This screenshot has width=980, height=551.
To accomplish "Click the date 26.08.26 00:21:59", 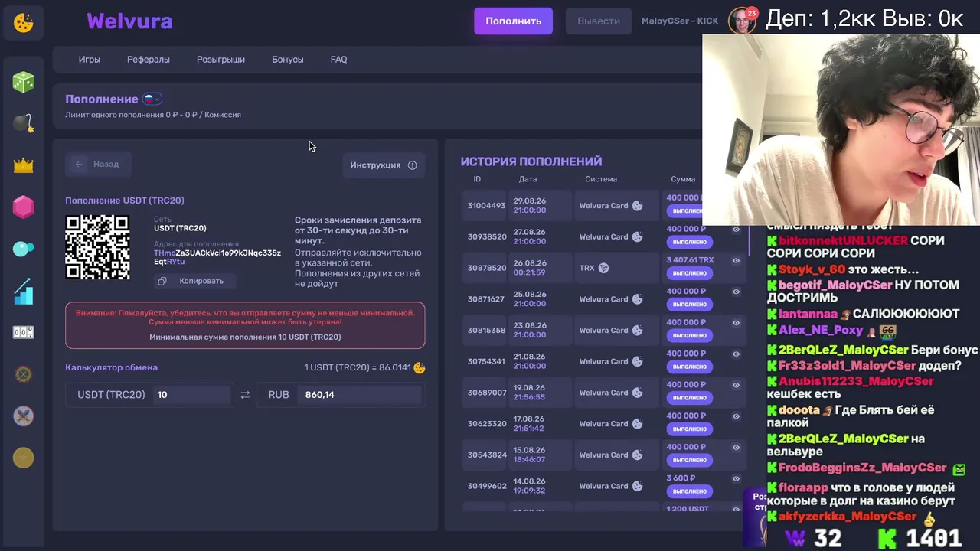I will point(529,268).
